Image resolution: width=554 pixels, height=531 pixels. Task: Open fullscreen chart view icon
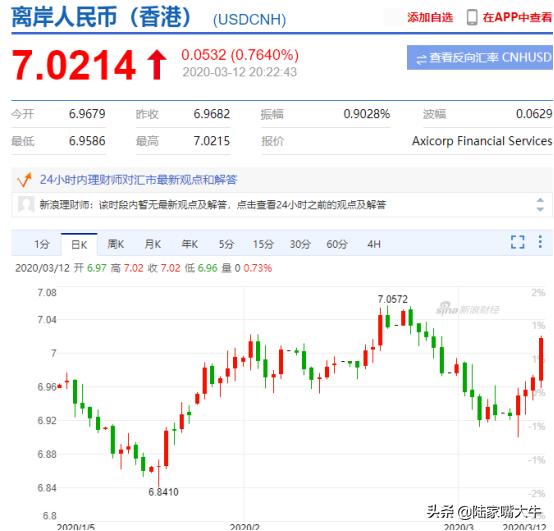tap(518, 242)
